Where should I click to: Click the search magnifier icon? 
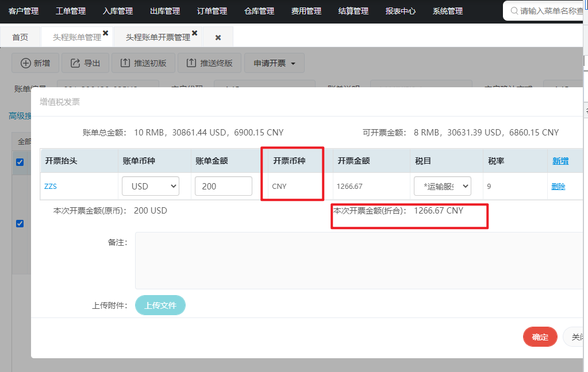(x=514, y=11)
